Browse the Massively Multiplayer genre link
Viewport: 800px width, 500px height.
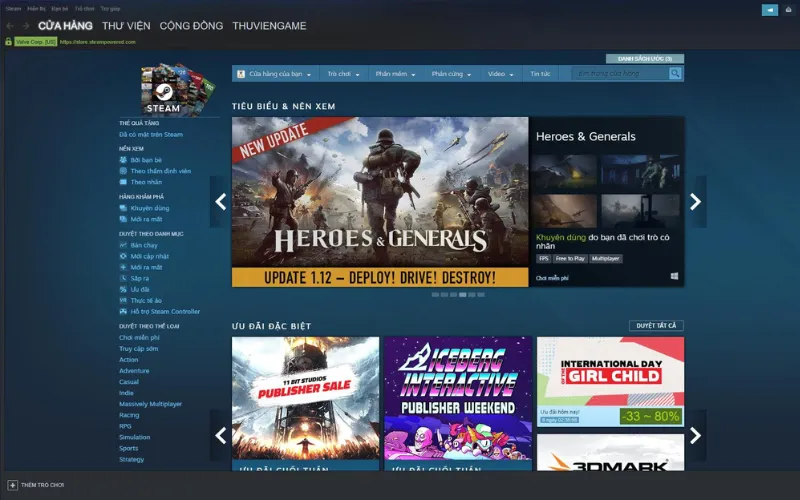coord(151,404)
